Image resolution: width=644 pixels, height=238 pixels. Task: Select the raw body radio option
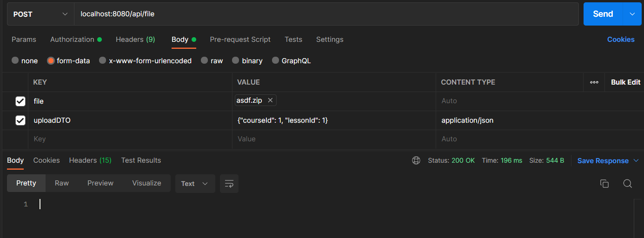point(205,60)
